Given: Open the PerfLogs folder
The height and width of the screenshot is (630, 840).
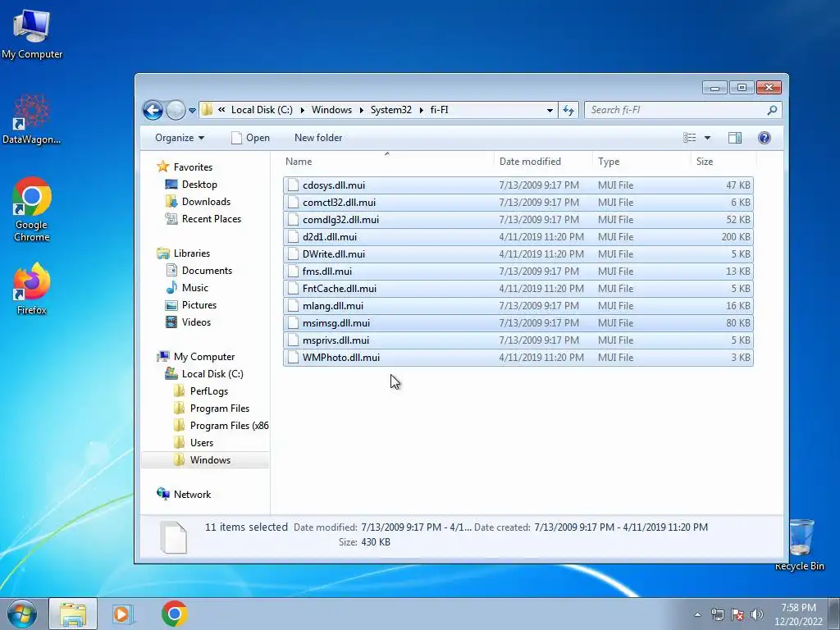Looking at the screenshot, I should point(202,391).
